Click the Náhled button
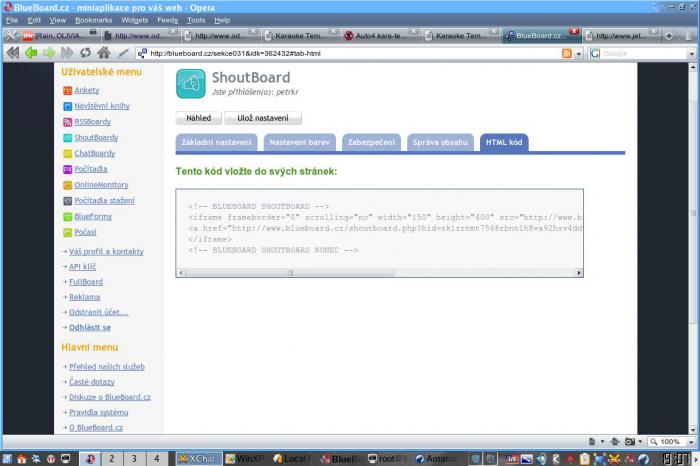 point(198,118)
